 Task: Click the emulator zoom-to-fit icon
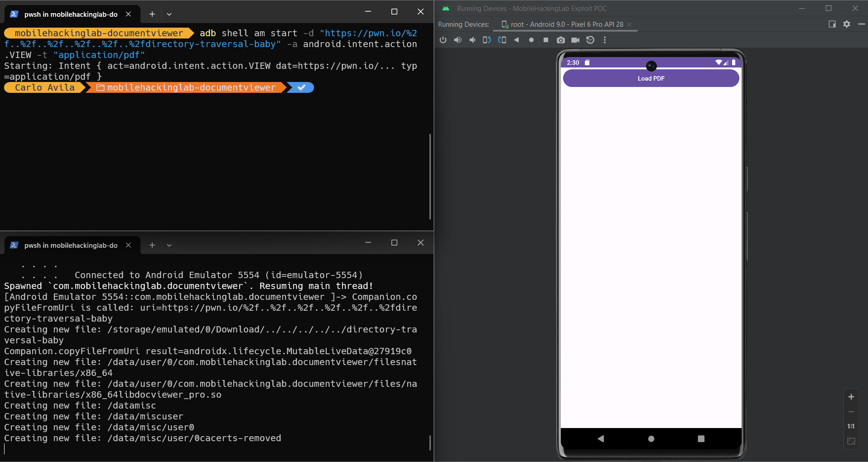tap(851, 441)
